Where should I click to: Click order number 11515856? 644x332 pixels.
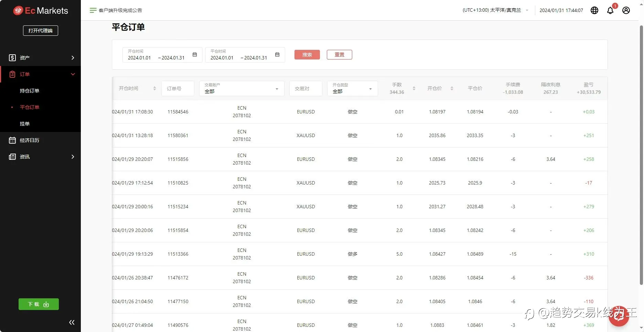178,159
